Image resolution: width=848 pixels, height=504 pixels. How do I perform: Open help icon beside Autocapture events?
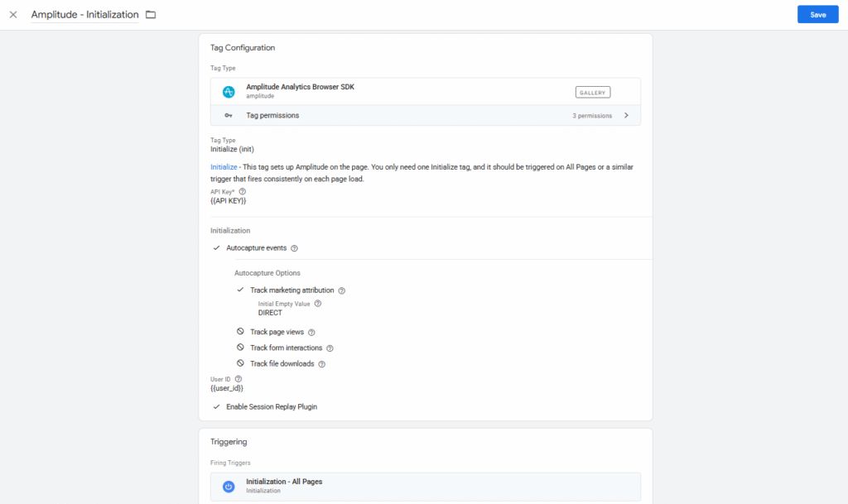(x=294, y=248)
